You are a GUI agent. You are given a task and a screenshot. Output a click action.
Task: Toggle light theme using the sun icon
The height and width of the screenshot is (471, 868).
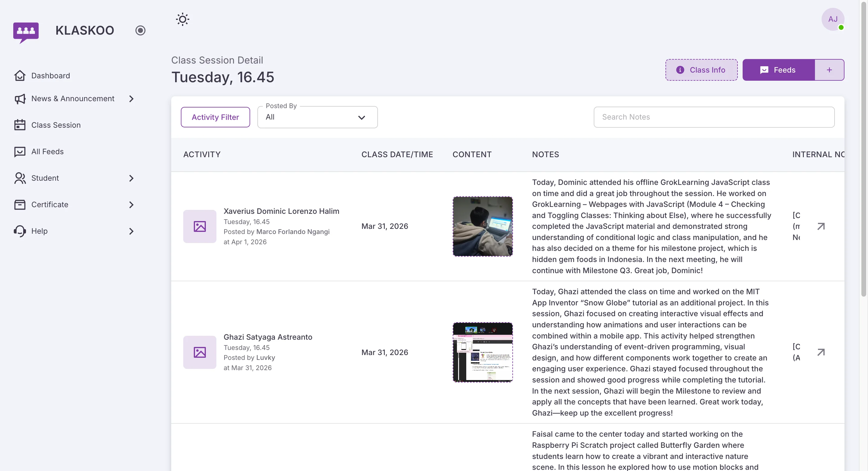tap(182, 19)
